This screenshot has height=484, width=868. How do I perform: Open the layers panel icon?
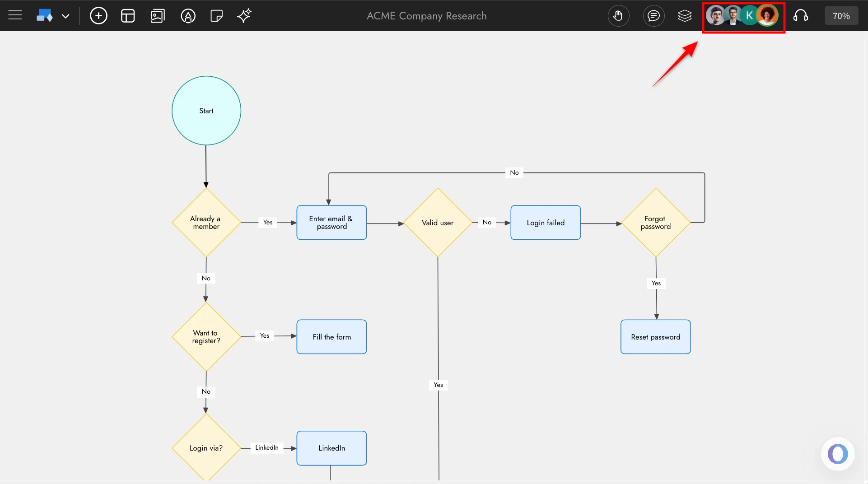[x=685, y=15]
